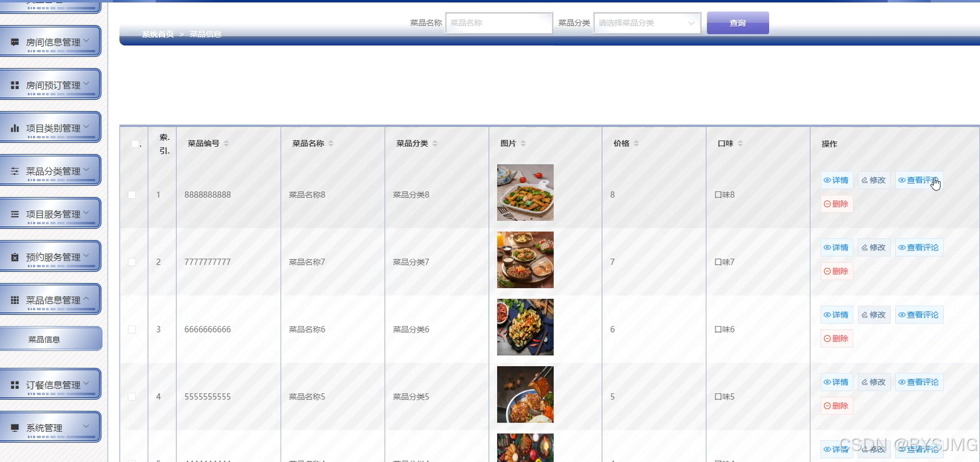
Task: Click 查看评论 for 菜品名称7
Action: (x=919, y=248)
